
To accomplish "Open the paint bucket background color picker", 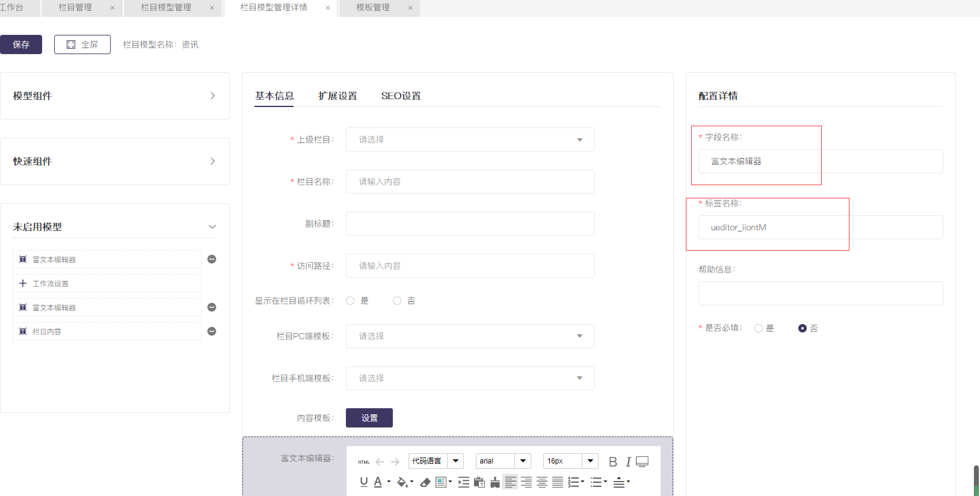I will (x=402, y=482).
